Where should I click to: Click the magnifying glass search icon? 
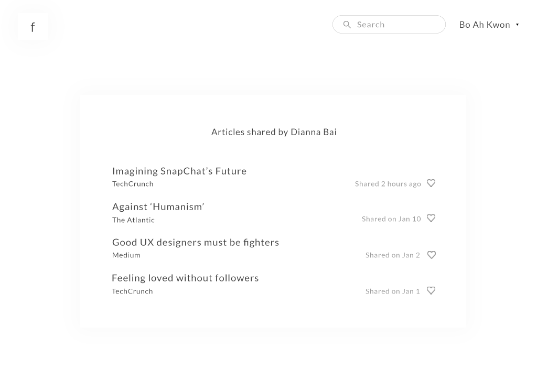pyautogui.click(x=347, y=25)
